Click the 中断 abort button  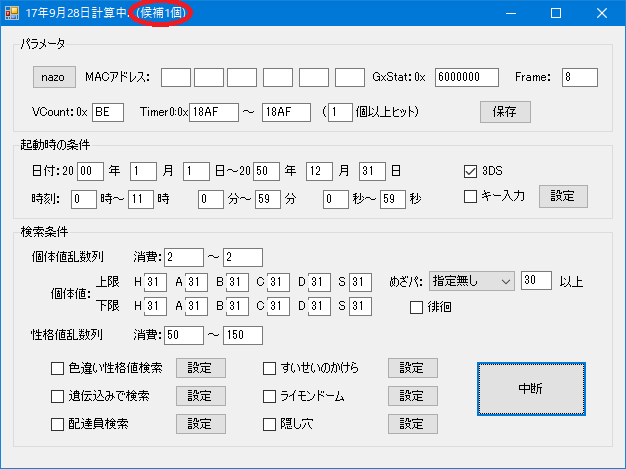coord(531,389)
